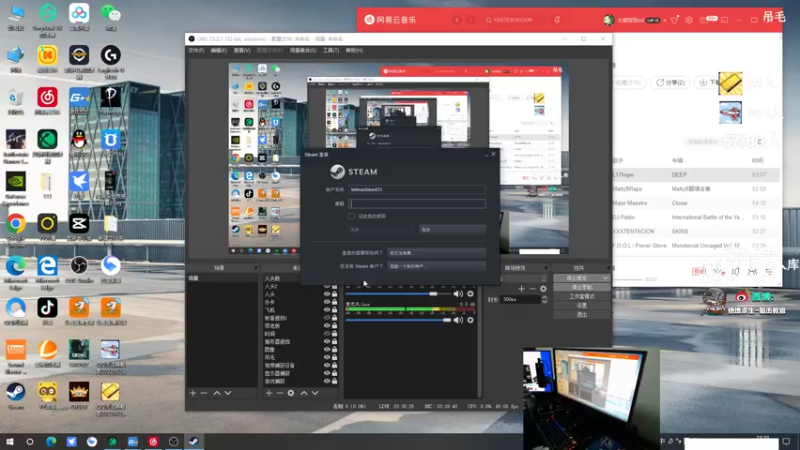The height and width of the screenshot is (450, 800).
Task: Add a new source with the plus button
Action: tap(269, 393)
